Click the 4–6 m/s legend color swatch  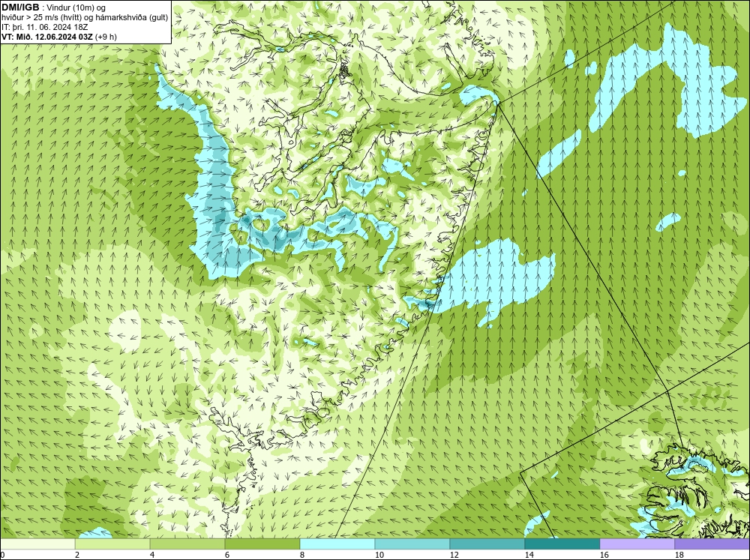pos(187,544)
